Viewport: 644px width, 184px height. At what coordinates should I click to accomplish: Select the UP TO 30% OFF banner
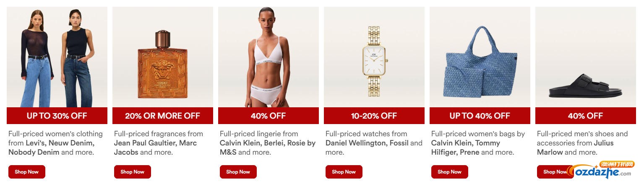tap(57, 116)
